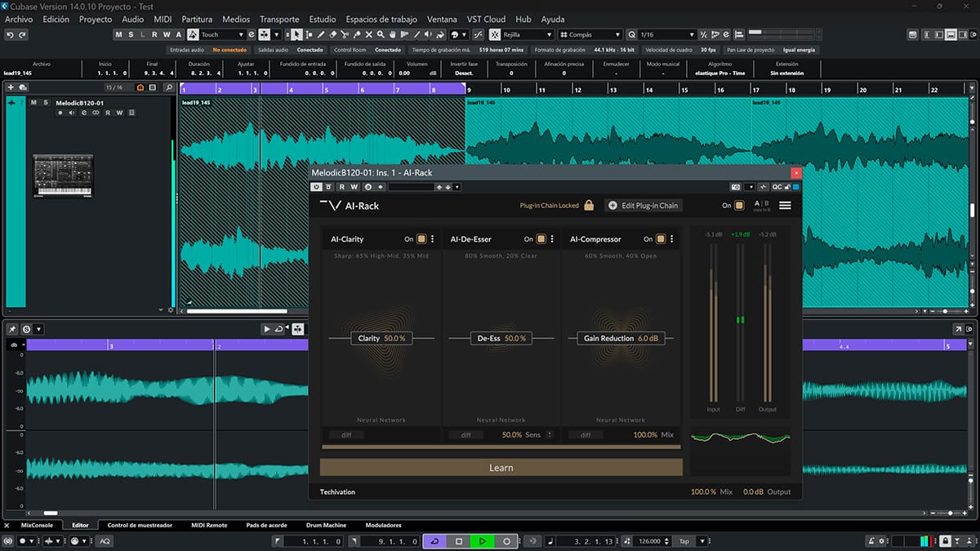
Task: Open the Proyecto menu
Action: 96,19
